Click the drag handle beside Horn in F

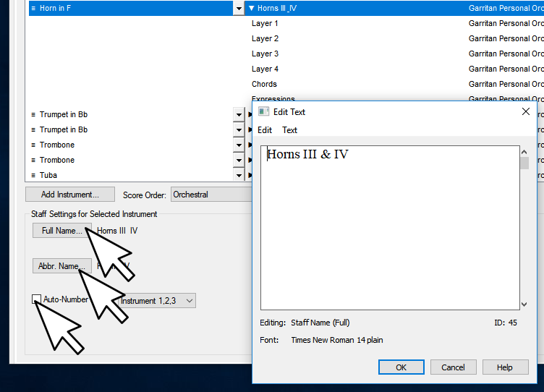tap(33, 8)
